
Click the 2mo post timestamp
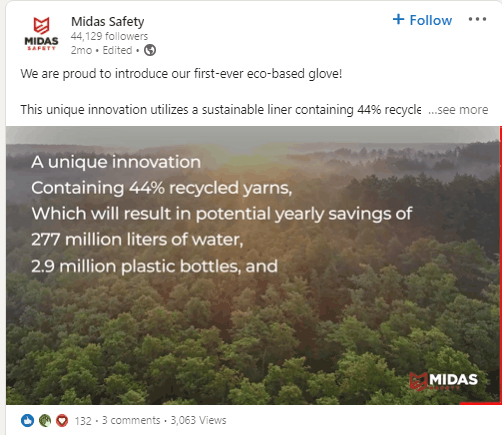coord(81,50)
